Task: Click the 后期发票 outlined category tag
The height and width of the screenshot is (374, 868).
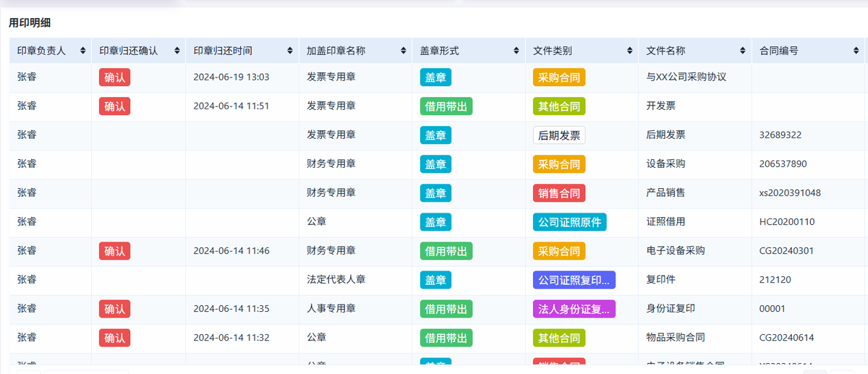Action: pyautogui.click(x=558, y=135)
